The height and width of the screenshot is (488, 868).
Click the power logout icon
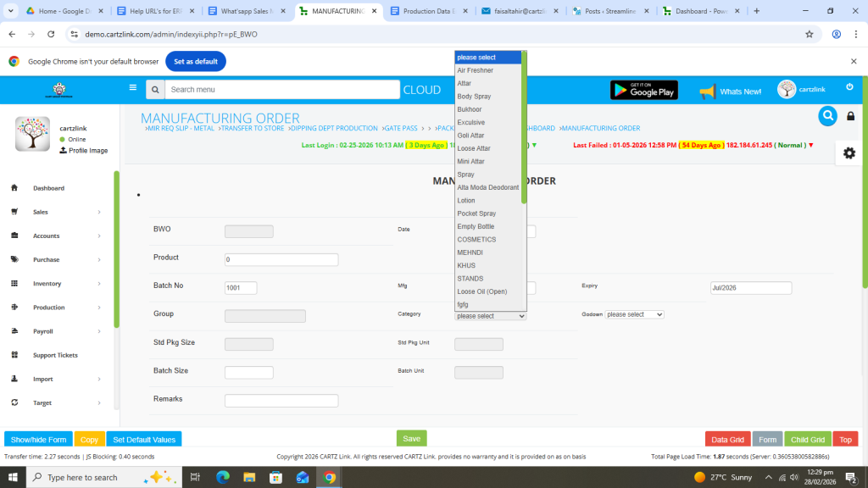point(849,87)
